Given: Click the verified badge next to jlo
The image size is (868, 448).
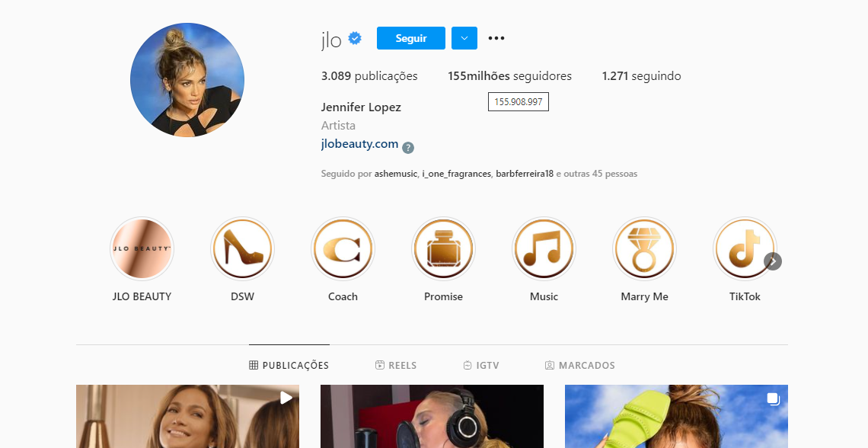Looking at the screenshot, I should click(355, 38).
